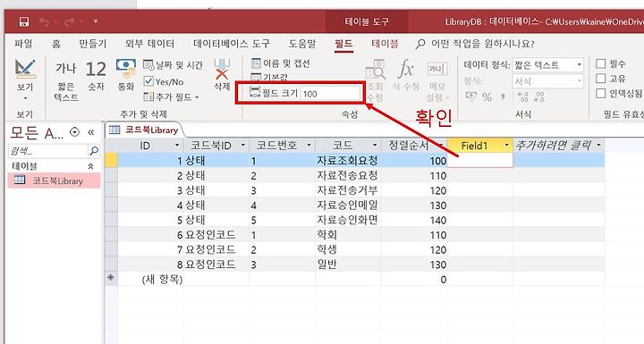Select 코드북Library in navigation pane
644x344 pixels.
[54, 180]
